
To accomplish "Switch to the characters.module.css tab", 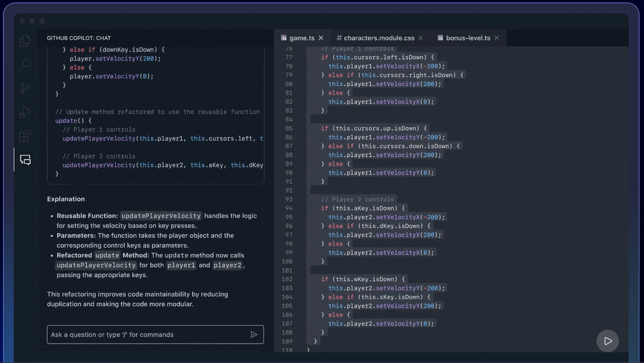I will [x=379, y=38].
